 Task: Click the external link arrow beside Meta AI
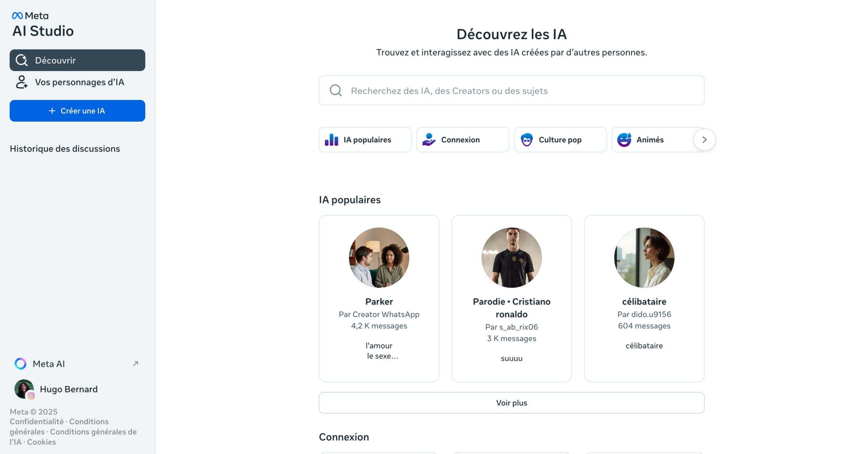(x=136, y=364)
